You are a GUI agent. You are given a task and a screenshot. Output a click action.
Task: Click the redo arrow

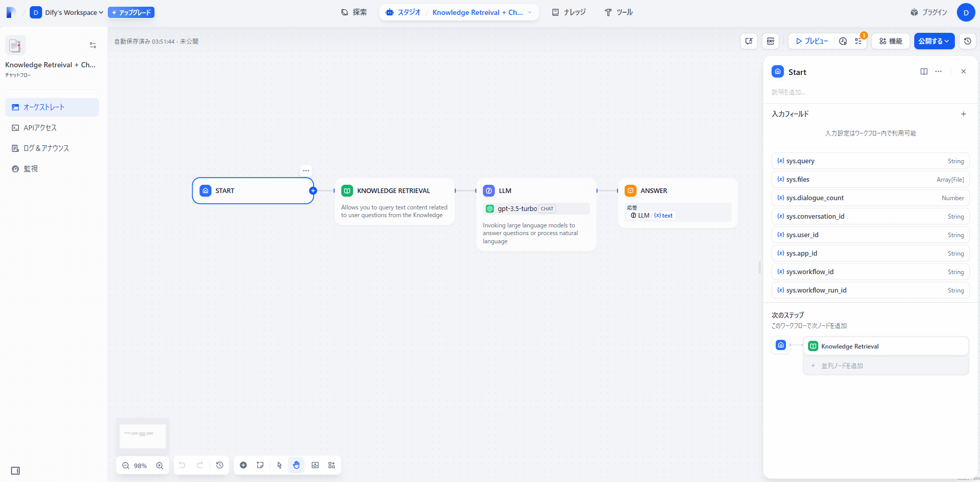point(200,465)
